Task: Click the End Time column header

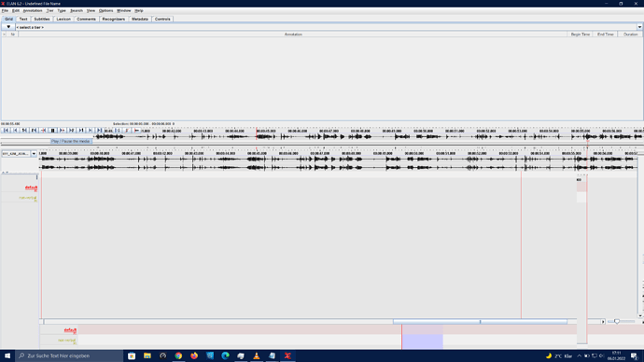Action: pyautogui.click(x=606, y=35)
